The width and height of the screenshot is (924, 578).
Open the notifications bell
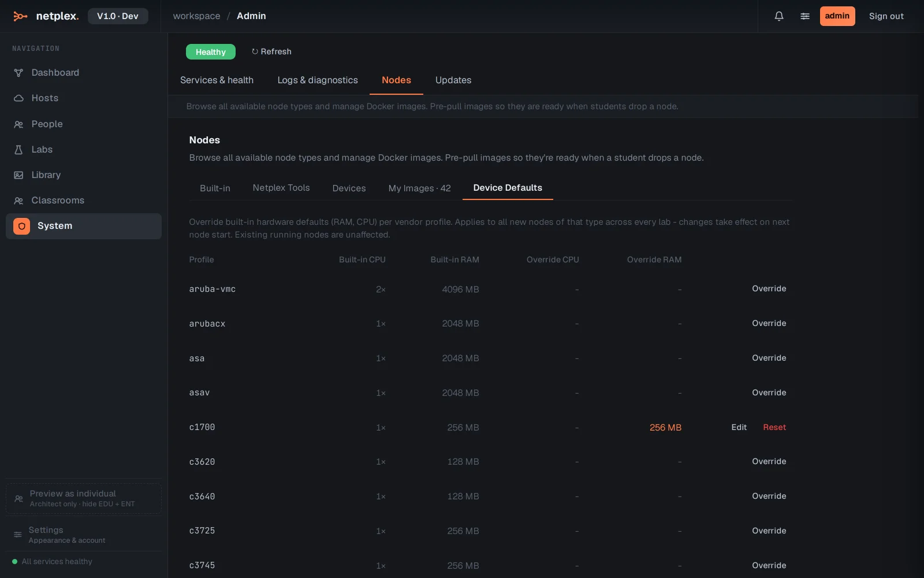click(779, 16)
